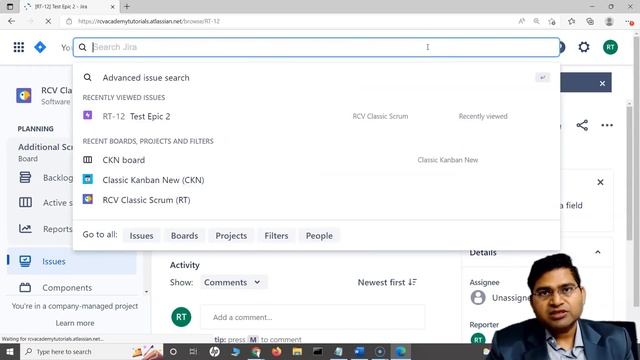The width and height of the screenshot is (640, 360).
Task: Open a new browser tab
Action: pyautogui.click(x=127, y=7)
